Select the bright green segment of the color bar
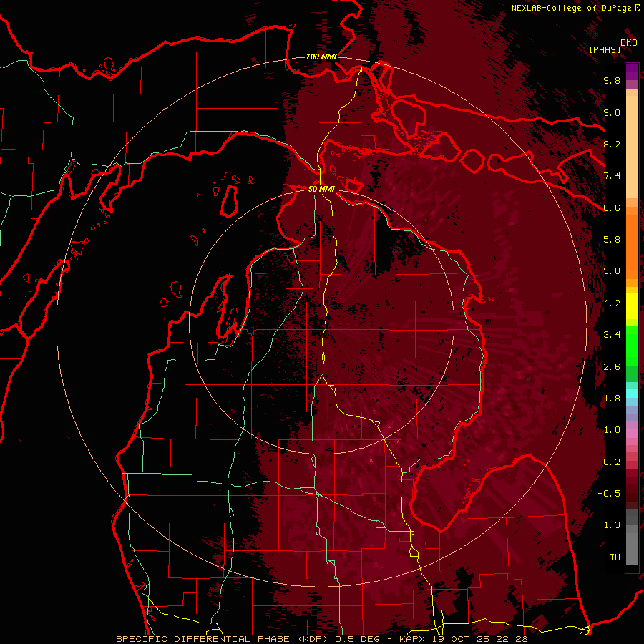 click(632, 346)
